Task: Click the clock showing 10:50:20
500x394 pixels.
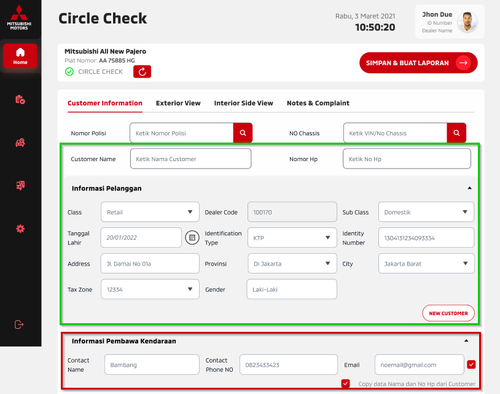Action: tap(375, 27)
